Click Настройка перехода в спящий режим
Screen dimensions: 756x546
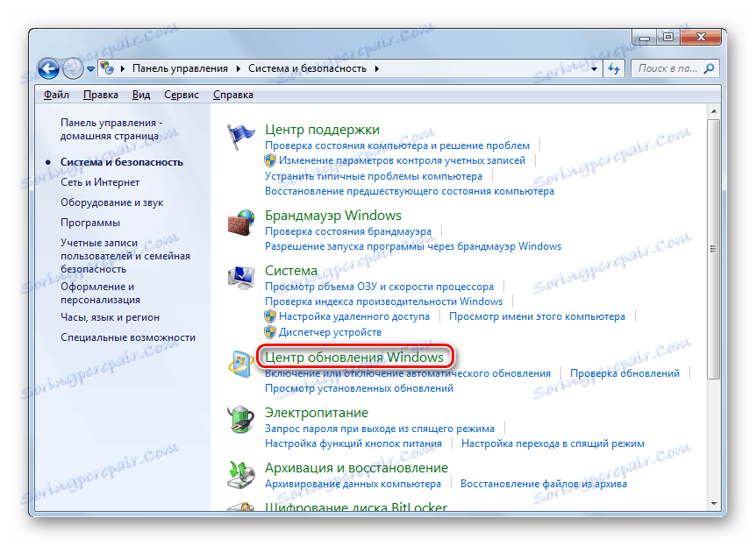[553, 443]
